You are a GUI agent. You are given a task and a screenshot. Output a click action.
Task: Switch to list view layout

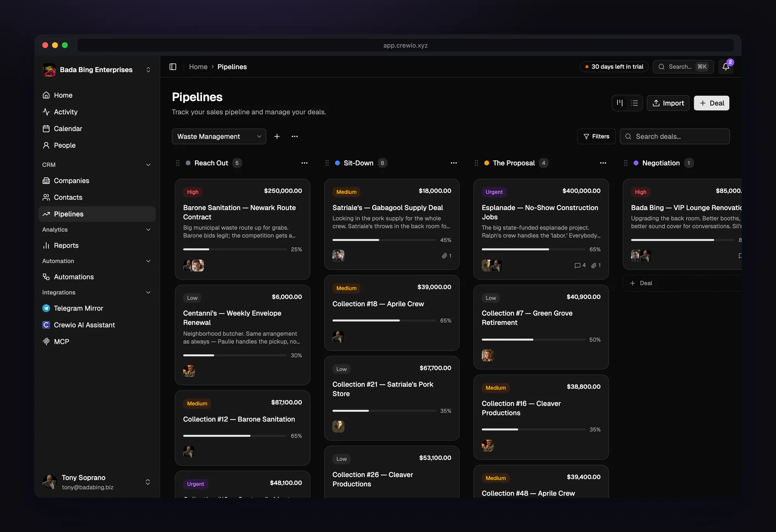point(635,103)
